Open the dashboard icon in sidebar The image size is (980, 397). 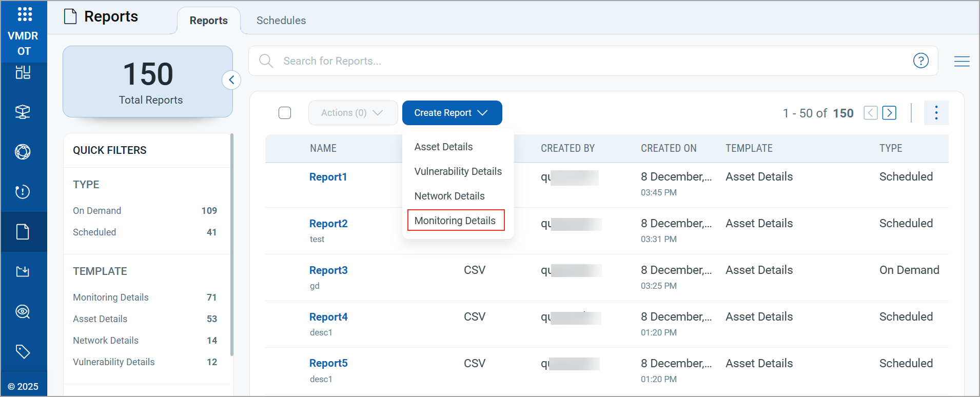[23, 72]
